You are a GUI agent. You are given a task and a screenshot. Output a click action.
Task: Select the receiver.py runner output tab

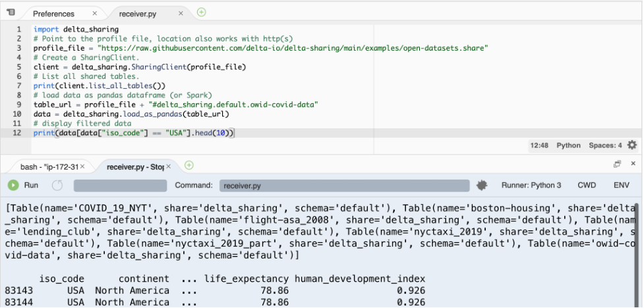point(134,167)
